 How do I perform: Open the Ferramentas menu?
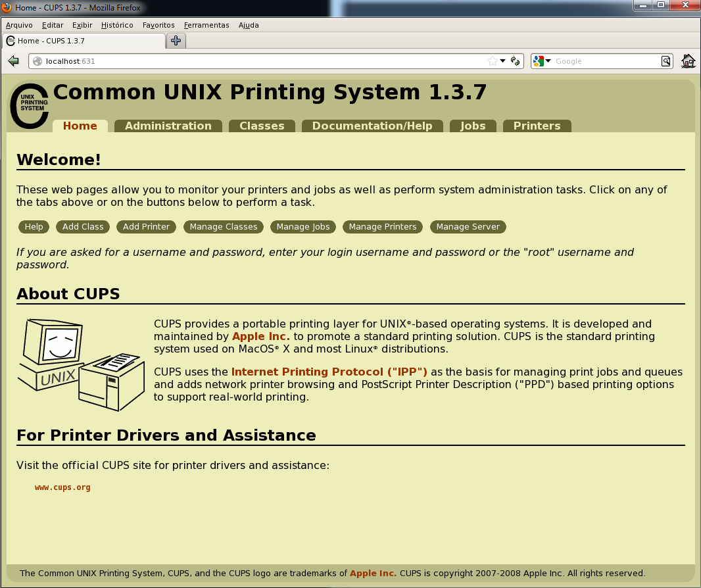coord(206,25)
